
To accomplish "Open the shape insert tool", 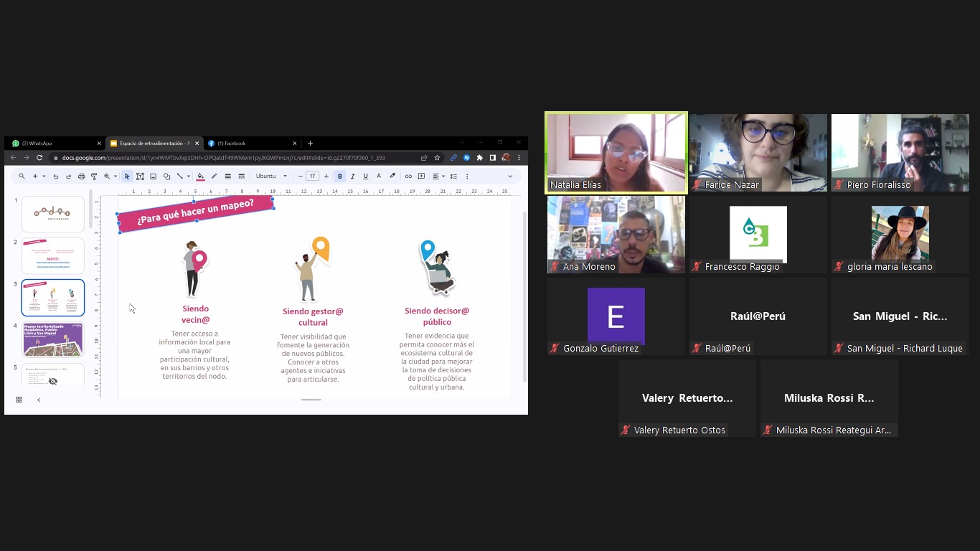I will (166, 176).
